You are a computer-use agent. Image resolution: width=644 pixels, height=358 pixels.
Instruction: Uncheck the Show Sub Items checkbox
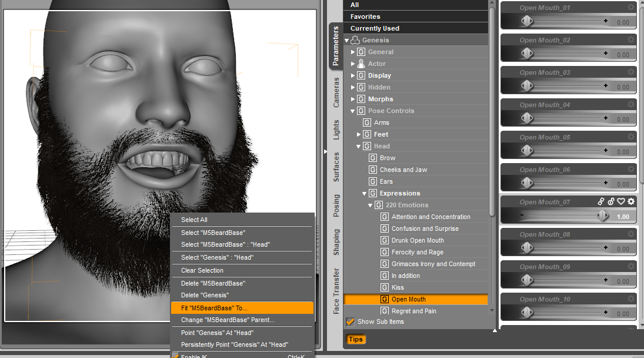tap(351, 321)
